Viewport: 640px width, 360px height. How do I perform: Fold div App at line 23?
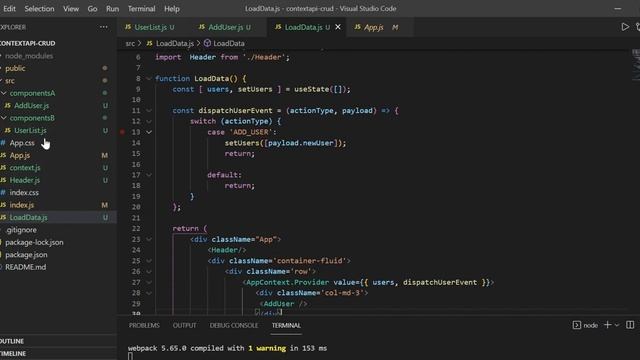tap(149, 239)
